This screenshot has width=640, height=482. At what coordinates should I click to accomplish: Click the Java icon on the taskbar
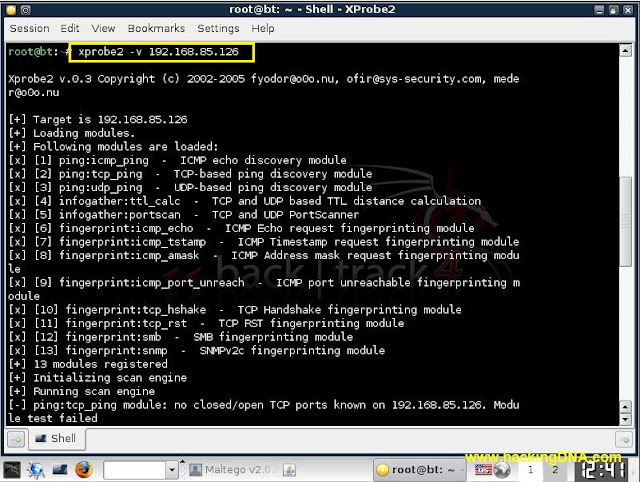click(289, 470)
